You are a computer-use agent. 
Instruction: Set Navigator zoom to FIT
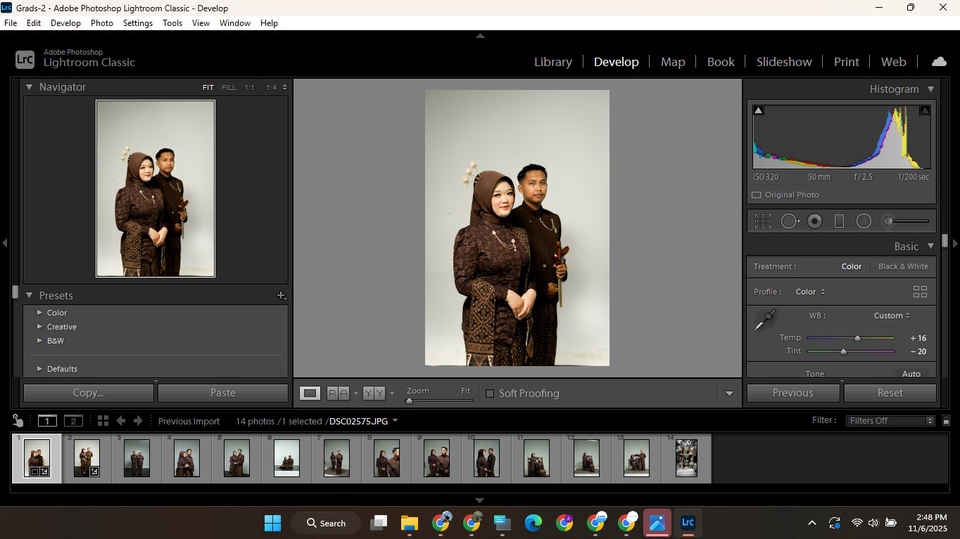(x=208, y=88)
